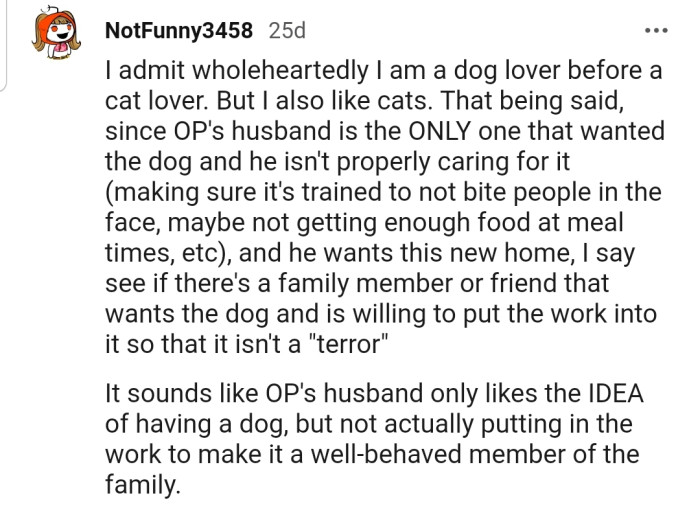The width and height of the screenshot is (700, 513).
Task: Open the three-dot comment options menu
Action: [656, 29]
